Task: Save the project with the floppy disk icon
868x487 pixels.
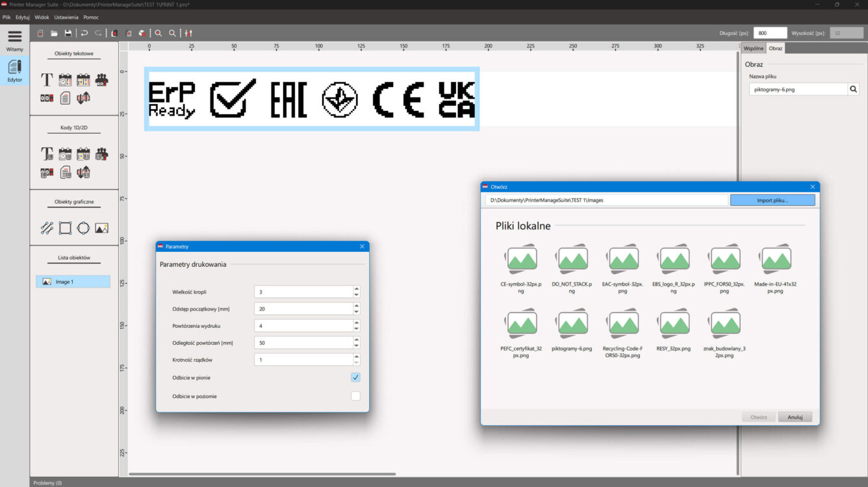Action: [x=68, y=33]
